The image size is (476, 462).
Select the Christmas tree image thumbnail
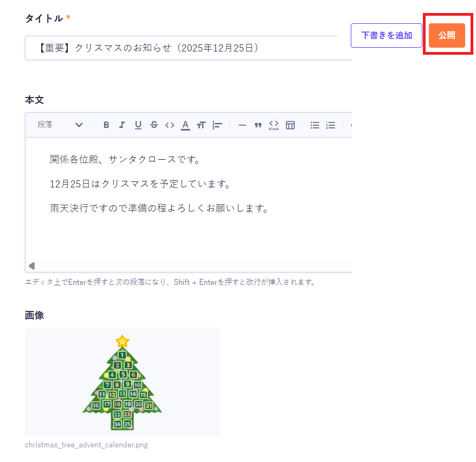[x=123, y=382]
